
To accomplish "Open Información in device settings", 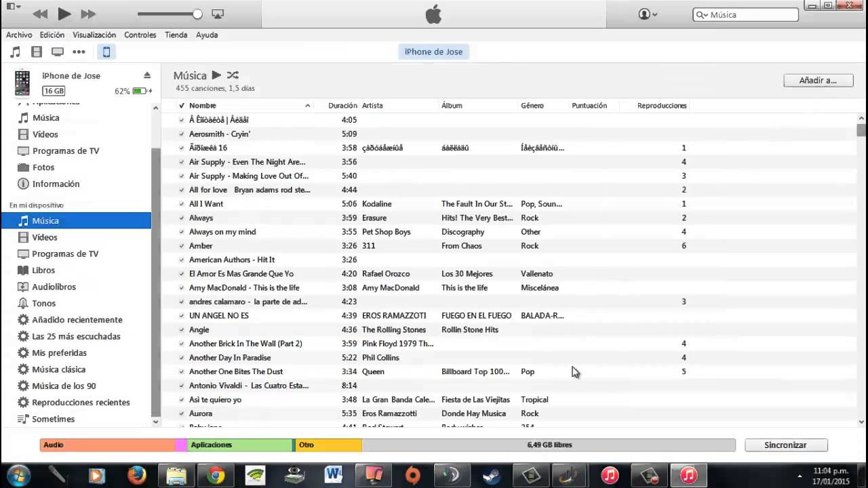I will (x=56, y=184).
